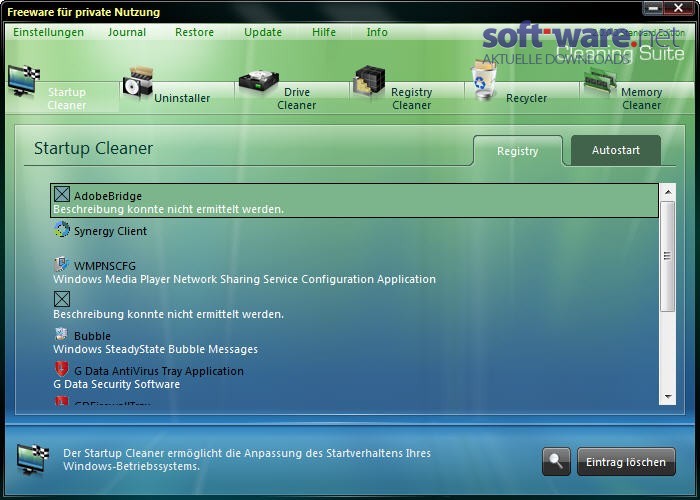The image size is (700, 500).
Task: Open the Einstellungen menu
Action: [48, 32]
